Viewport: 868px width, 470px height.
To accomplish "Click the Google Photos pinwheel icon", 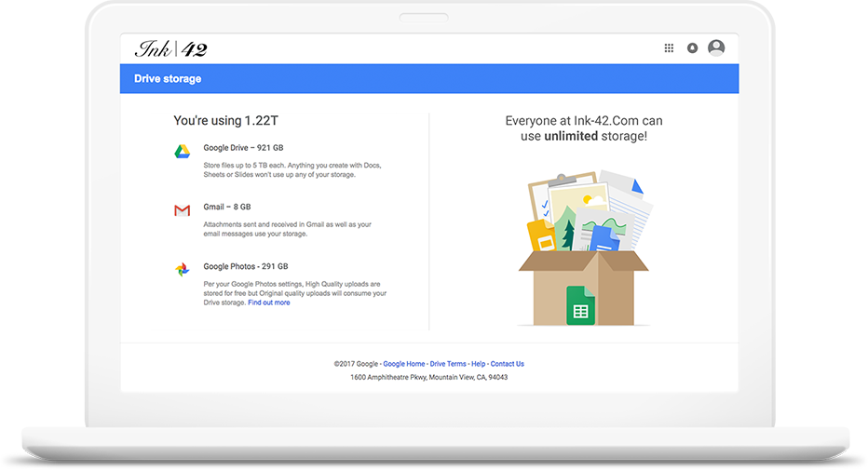I will coord(183,270).
